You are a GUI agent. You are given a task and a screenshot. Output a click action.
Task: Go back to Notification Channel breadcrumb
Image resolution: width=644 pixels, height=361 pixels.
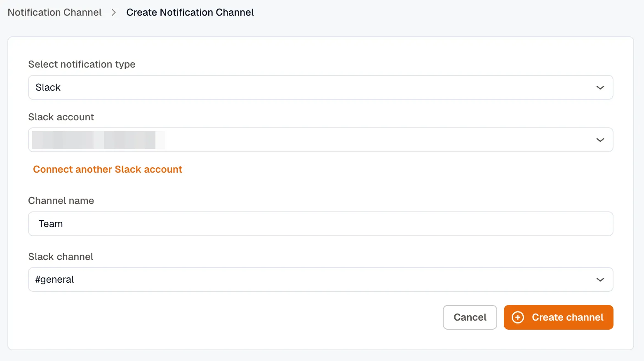tap(54, 12)
